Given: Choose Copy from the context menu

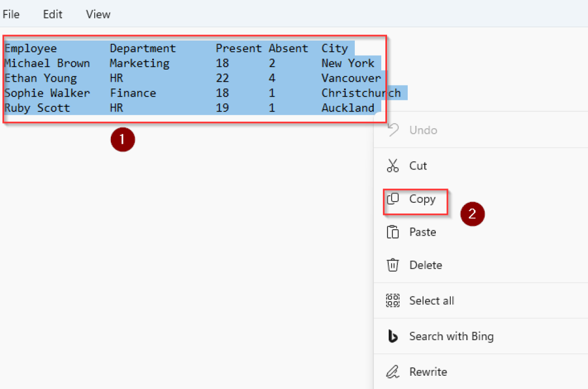Looking at the screenshot, I should tap(423, 198).
